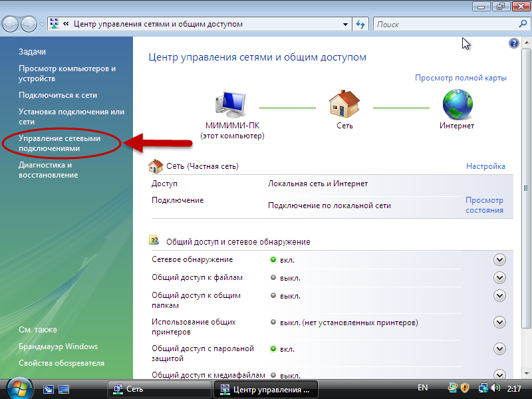Click the Refresh button beside address bar
This screenshot has width=532, height=399.
(360, 25)
